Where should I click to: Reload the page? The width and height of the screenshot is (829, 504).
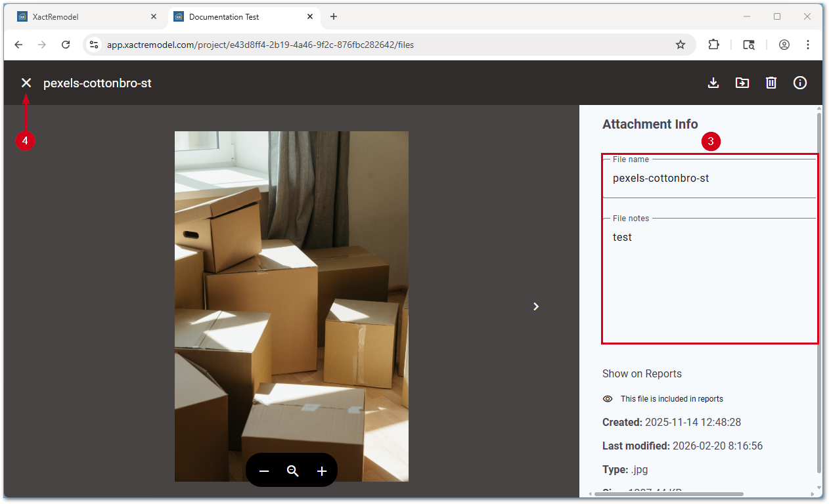(x=66, y=45)
